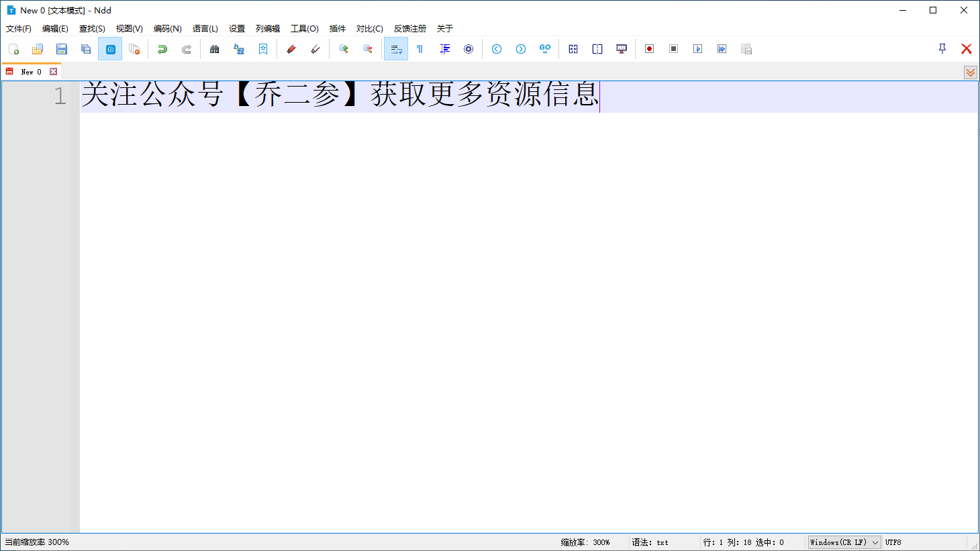Open the 文件(F) menu
Screen dimensions: 980x551
pos(19,29)
